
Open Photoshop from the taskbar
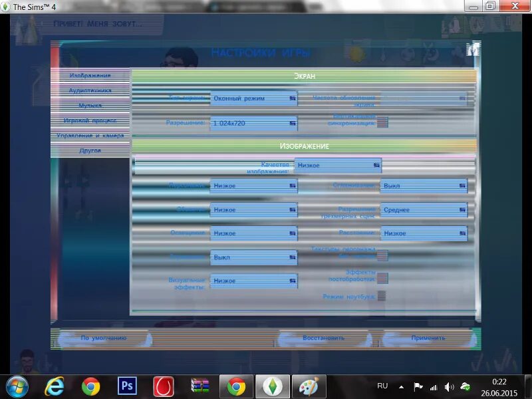click(x=127, y=386)
